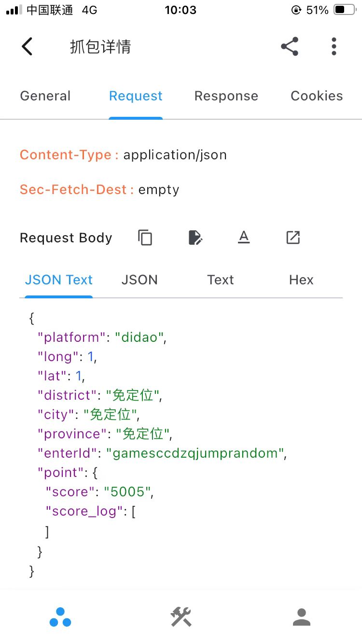Tap the three-dots home icon in bottom bar
The image size is (362, 644).
tap(60, 617)
